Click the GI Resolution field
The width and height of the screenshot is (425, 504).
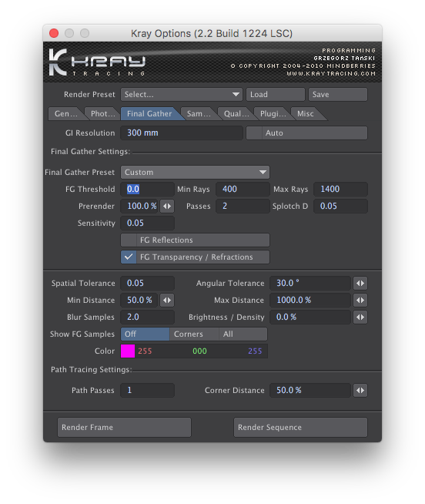181,133
